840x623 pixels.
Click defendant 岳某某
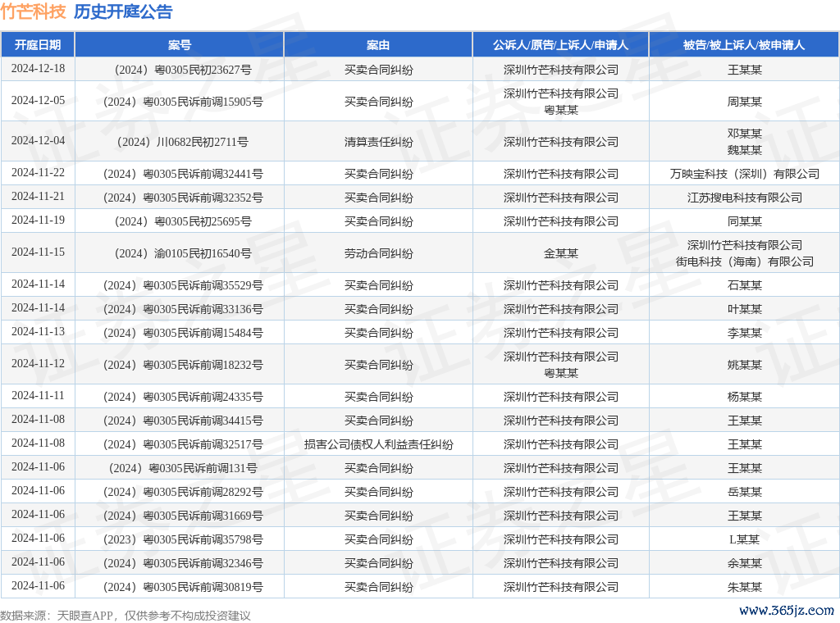(x=745, y=493)
